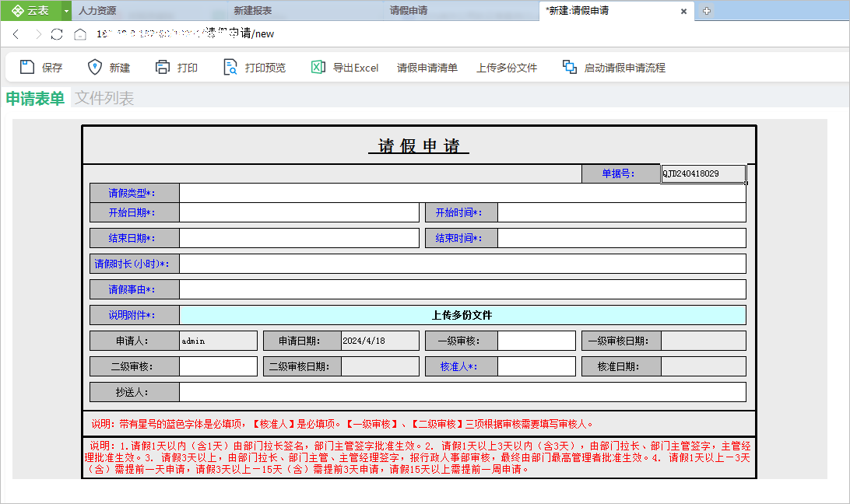Click the 抄送人 input field
This screenshot has width=850, height=504.
(x=462, y=392)
